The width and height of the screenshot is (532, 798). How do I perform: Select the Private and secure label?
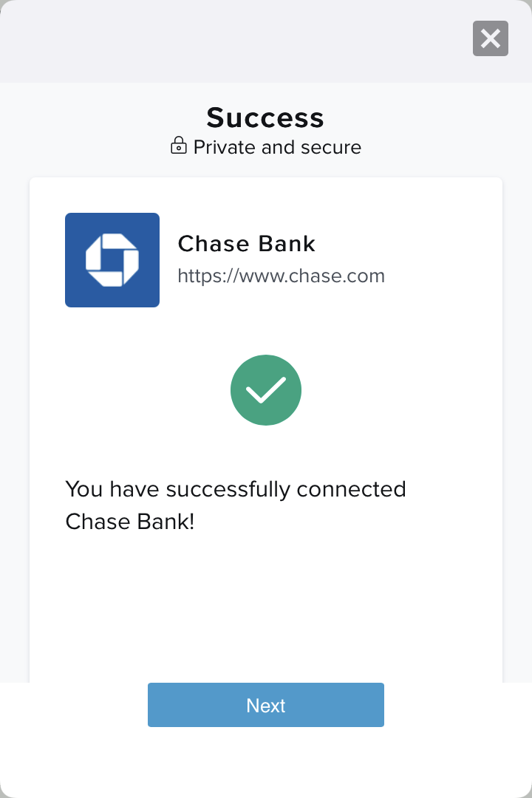coord(278,147)
